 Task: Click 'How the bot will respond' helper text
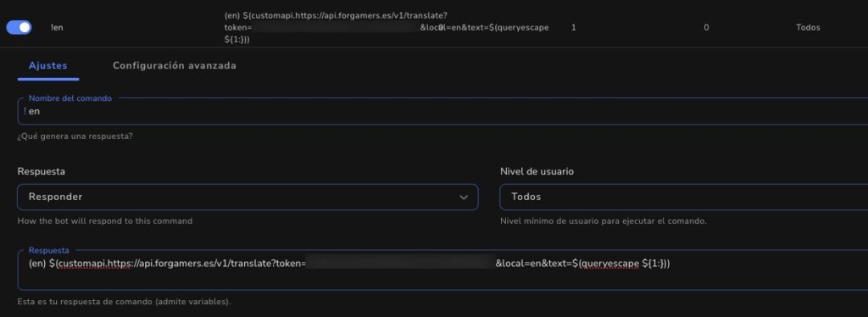(x=104, y=220)
